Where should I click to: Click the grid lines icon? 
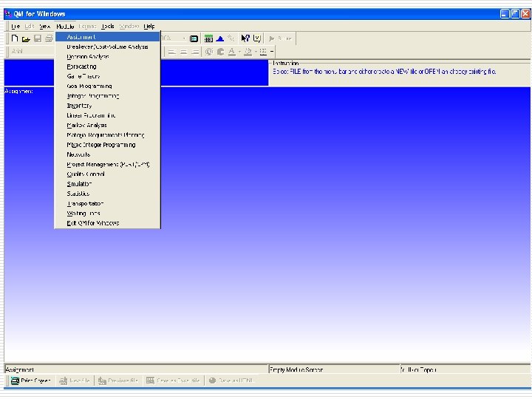pyautogui.click(x=263, y=52)
